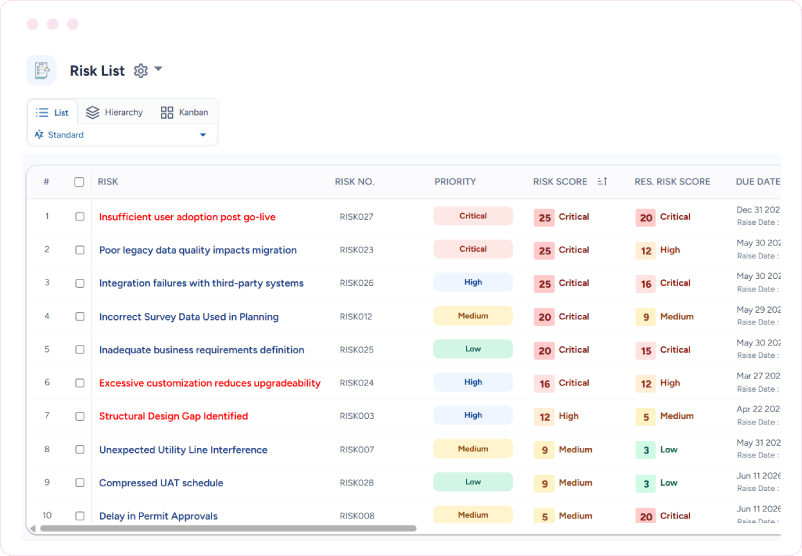Click risk score 16 for RISK024 row
The image size is (802, 556).
(x=545, y=384)
